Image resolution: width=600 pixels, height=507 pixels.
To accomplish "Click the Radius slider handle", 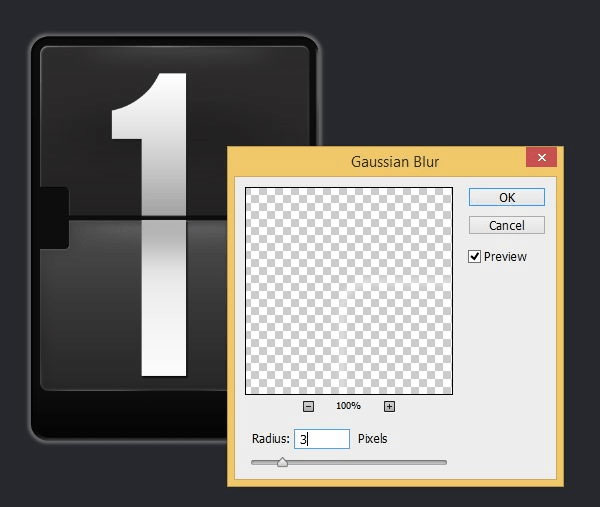I will point(282,462).
